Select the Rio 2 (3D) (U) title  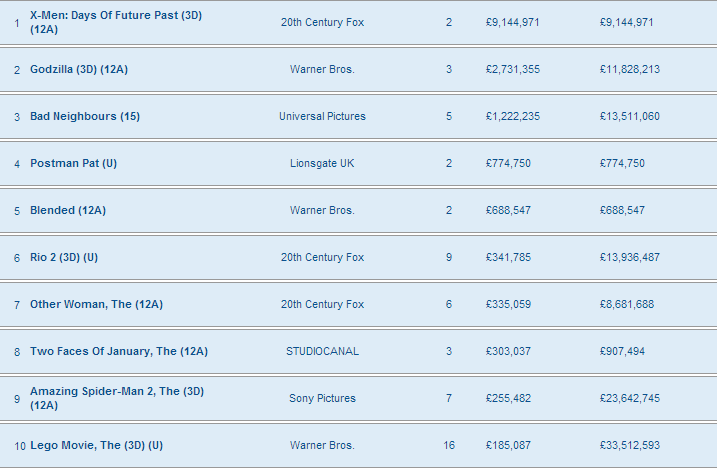click(x=64, y=257)
